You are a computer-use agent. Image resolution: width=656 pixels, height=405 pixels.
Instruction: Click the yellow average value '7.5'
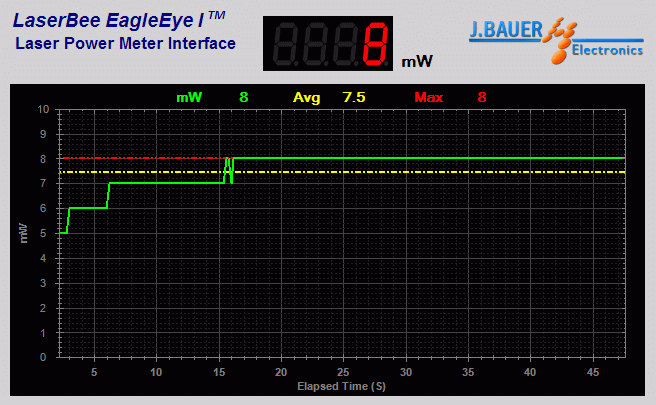(354, 97)
